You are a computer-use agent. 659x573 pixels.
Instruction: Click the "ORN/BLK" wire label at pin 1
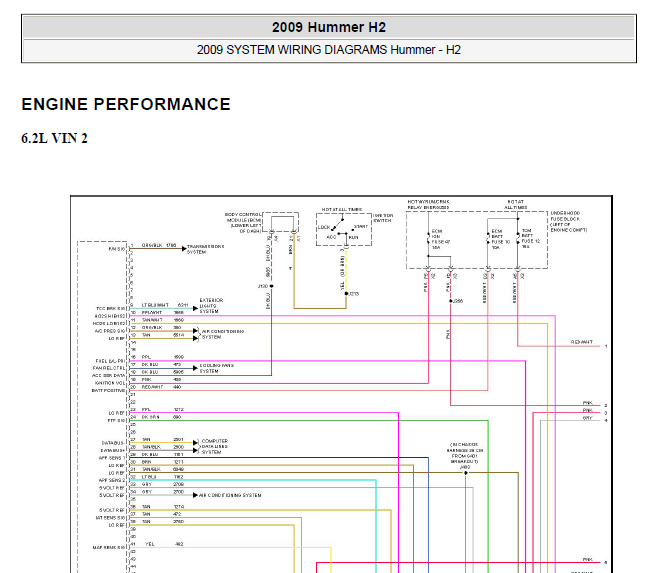152,245
